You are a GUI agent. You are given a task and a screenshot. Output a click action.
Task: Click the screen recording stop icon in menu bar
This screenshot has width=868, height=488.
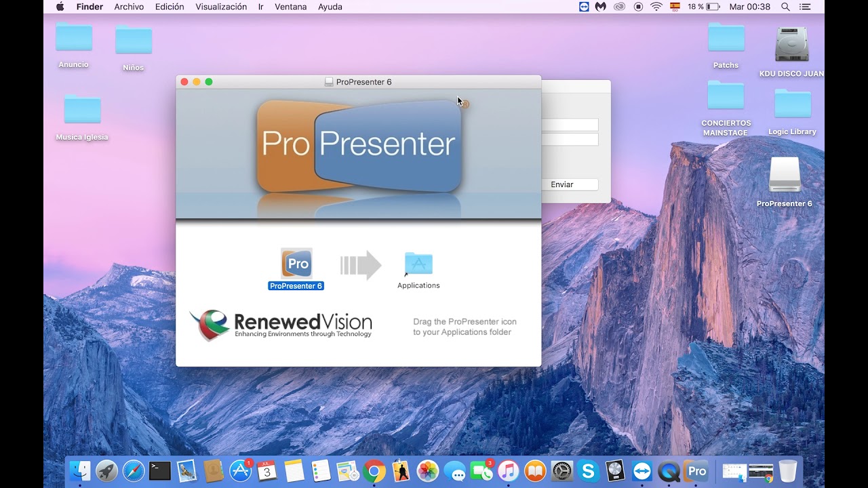click(638, 7)
